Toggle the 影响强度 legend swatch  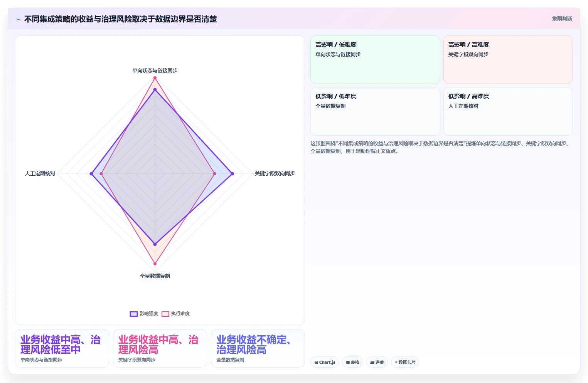(x=134, y=314)
